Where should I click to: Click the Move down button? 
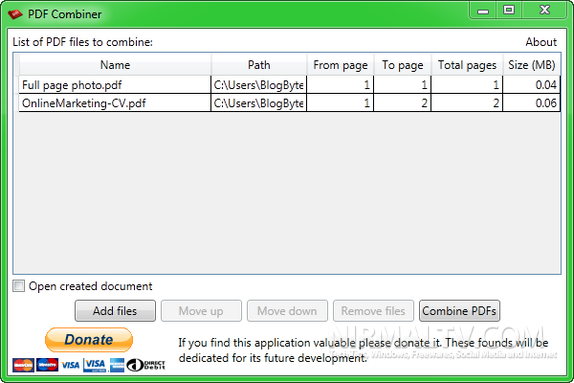click(x=287, y=311)
